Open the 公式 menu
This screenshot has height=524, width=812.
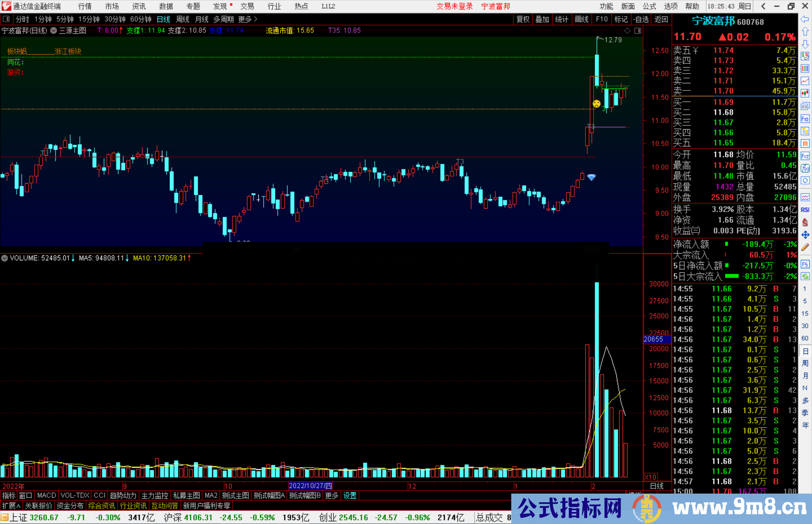[x=649, y=6]
